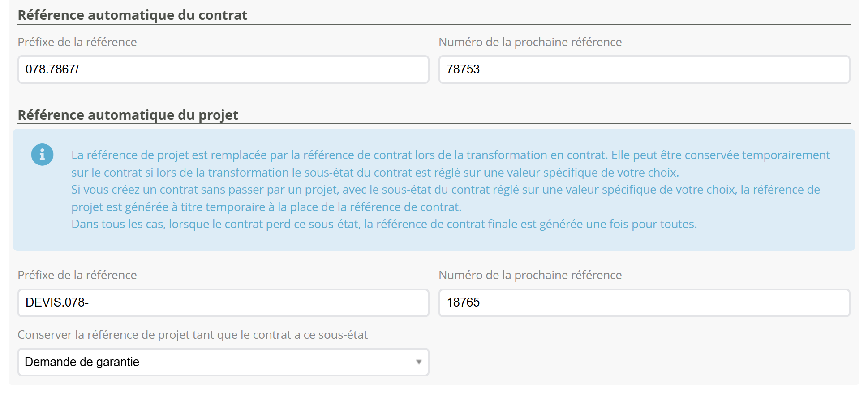This screenshot has height=393, width=868.
Task: Click the info line starting La référence de projet
Action: [x=451, y=155]
